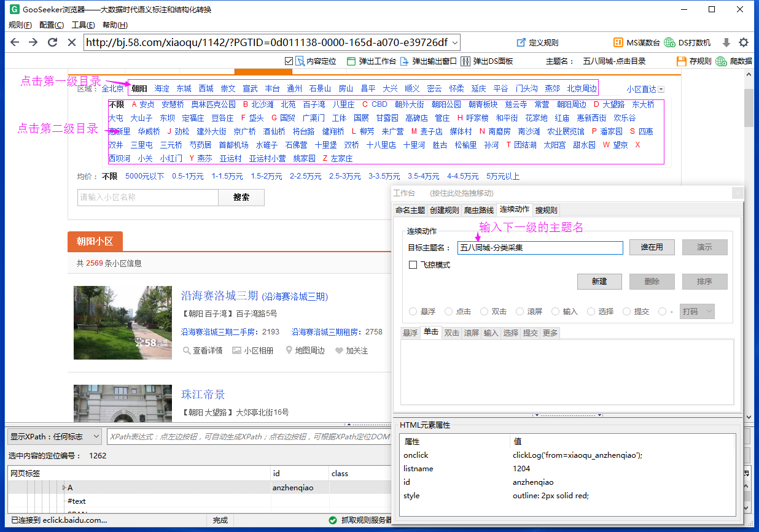Open the 沿海赛洛城三期 community link
This screenshot has width=759, height=532.
click(x=219, y=295)
